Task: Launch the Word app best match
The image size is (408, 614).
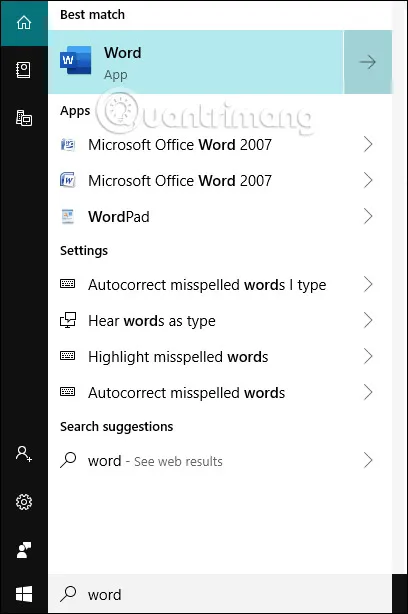Action: click(x=196, y=62)
